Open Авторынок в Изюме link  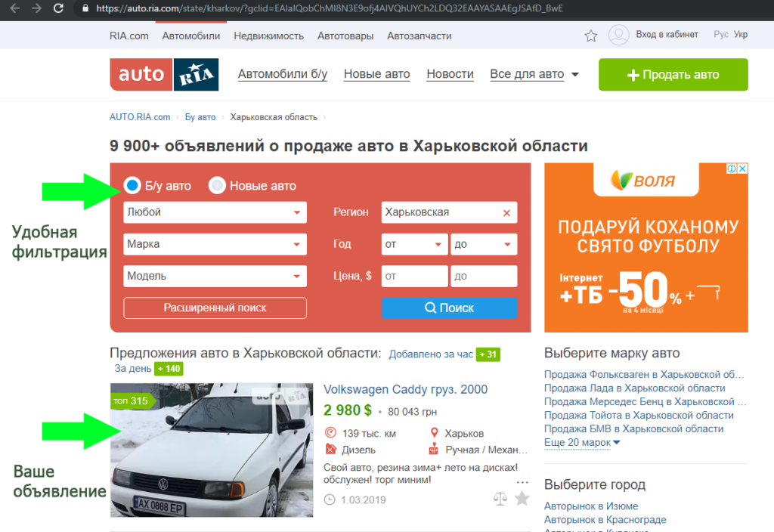[x=591, y=506]
